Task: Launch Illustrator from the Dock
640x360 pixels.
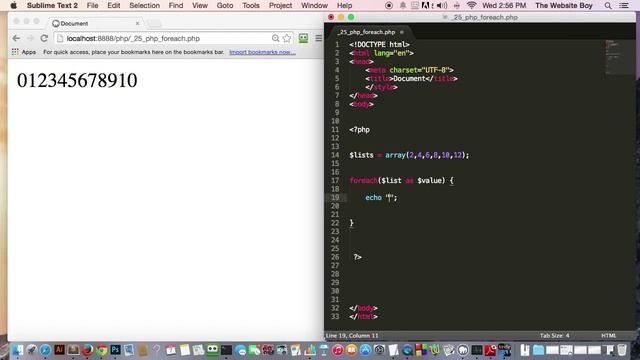Action: [59, 350]
